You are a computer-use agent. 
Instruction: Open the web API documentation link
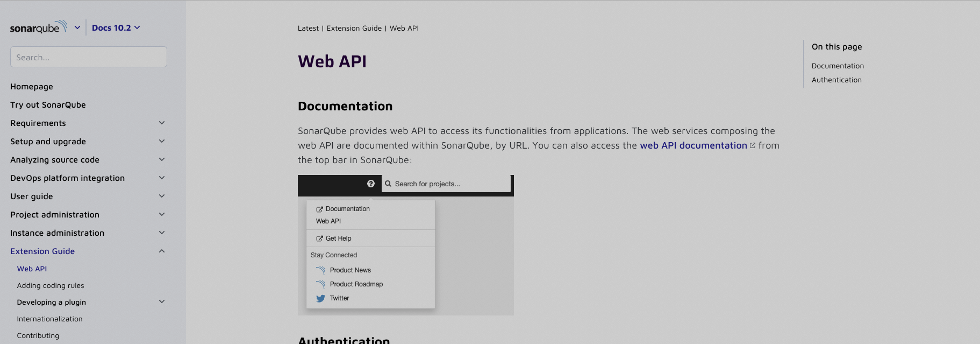tap(693, 145)
